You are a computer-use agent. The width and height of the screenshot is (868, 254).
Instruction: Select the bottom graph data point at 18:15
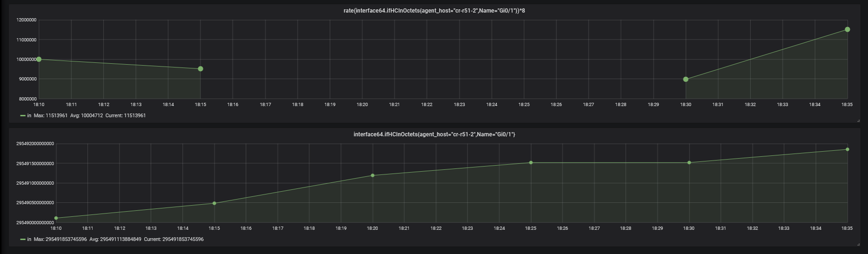(214, 203)
